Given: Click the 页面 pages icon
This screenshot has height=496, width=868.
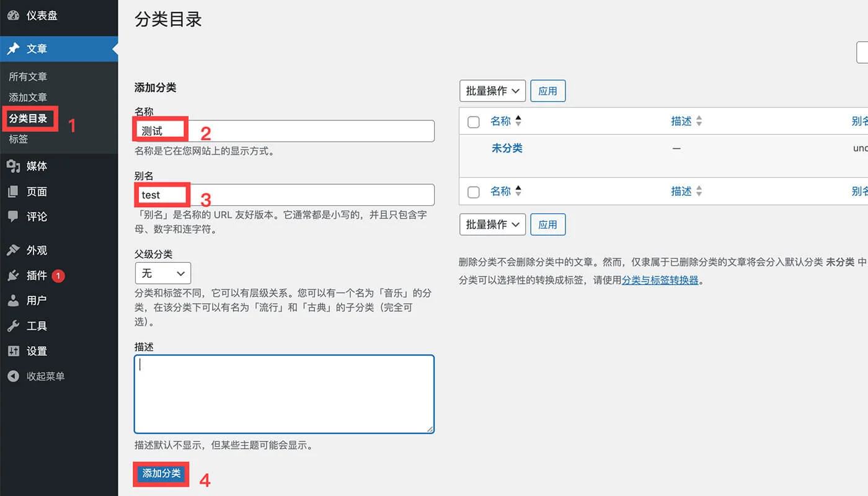Looking at the screenshot, I should click(x=14, y=191).
